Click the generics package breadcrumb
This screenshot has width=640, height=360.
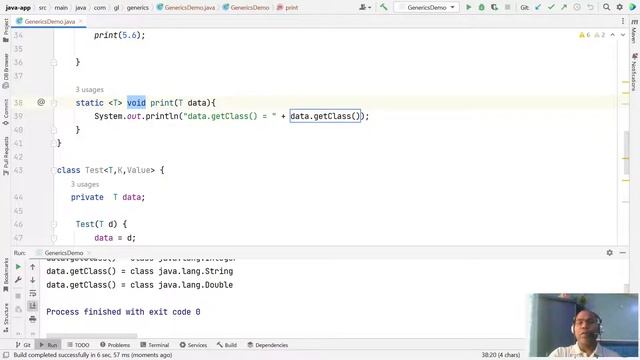point(138,7)
